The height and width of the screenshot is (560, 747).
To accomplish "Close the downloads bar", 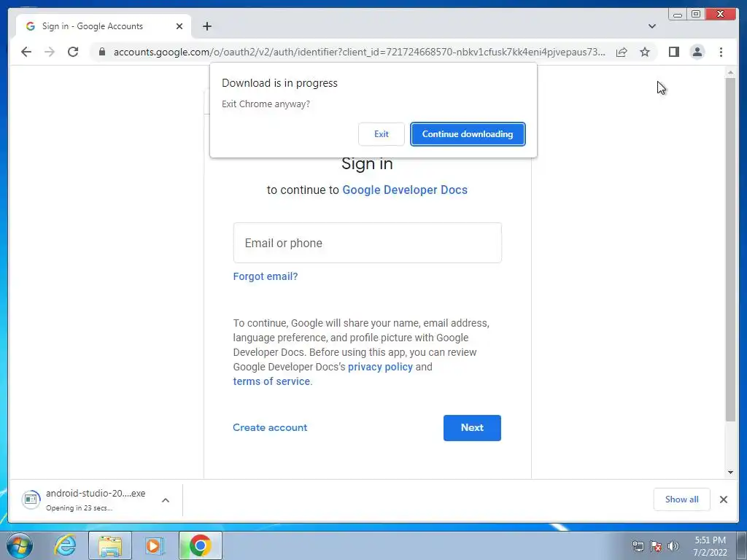I will pos(724,499).
